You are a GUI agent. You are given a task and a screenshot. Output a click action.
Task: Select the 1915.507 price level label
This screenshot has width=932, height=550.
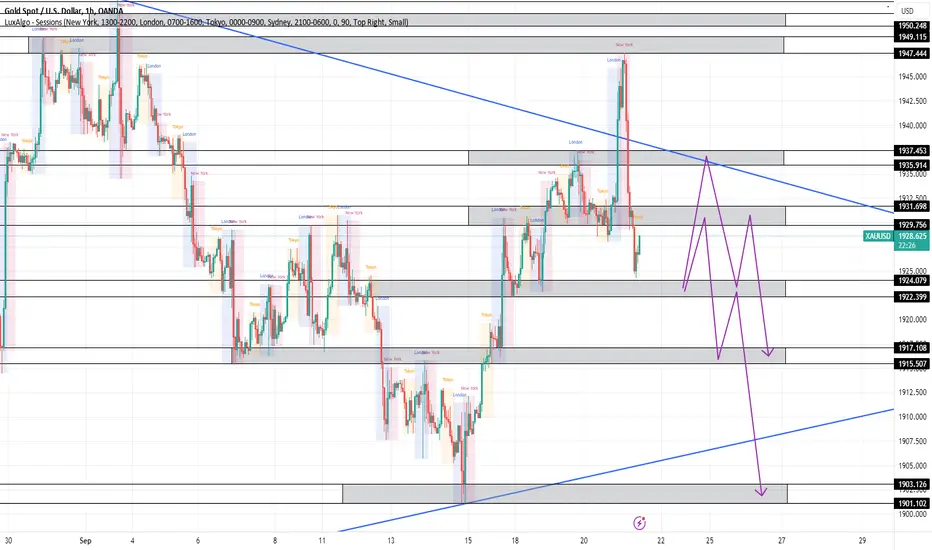tap(911, 364)
